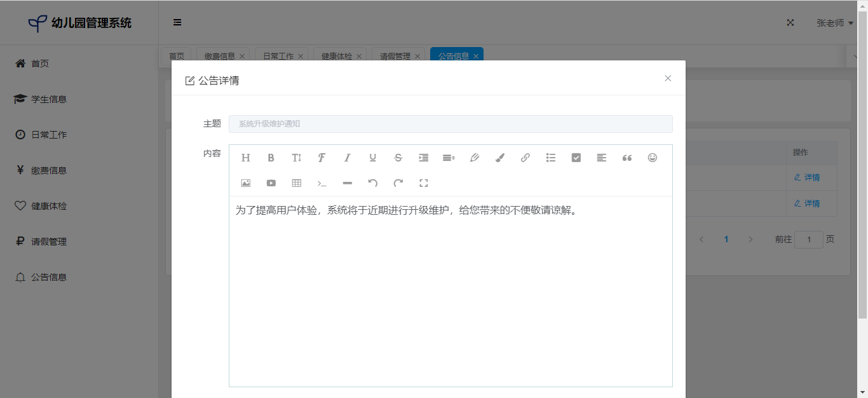Close the 公告详情 dialog
Viewport: 868px width, 398px height.
click(x=667, y=78)
